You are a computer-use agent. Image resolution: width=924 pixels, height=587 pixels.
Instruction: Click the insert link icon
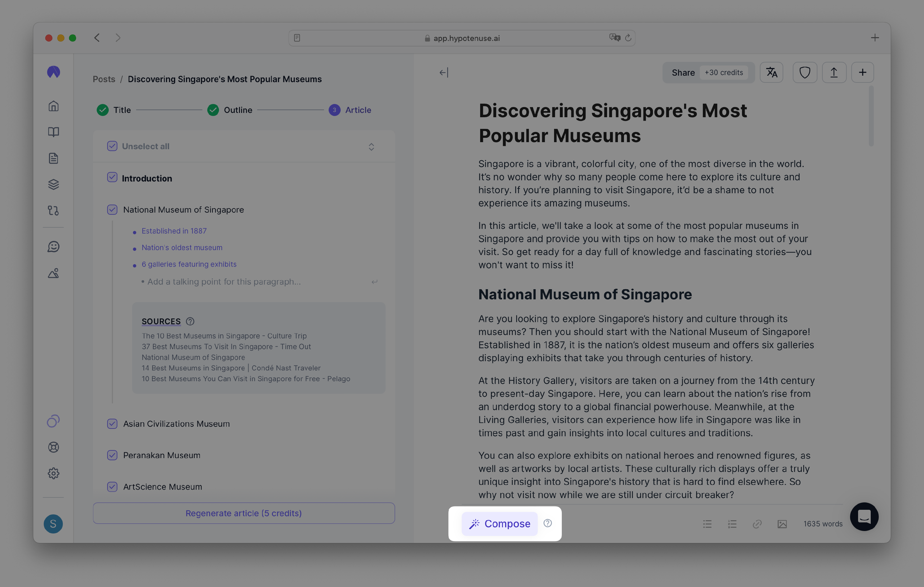pos(757,524)
